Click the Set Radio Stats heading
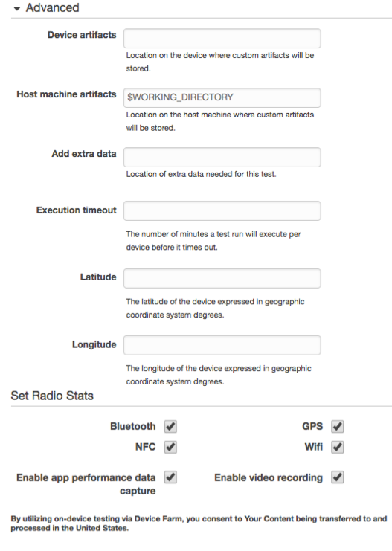This screenshot has height=551, width=392. click(52, 396)
